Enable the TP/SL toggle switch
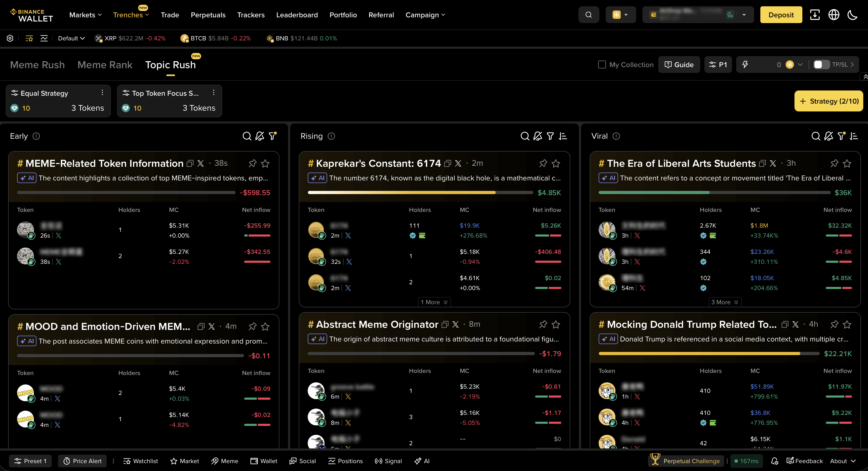The width and height of the screenshot is (868, 471). [x=821, y=65]
